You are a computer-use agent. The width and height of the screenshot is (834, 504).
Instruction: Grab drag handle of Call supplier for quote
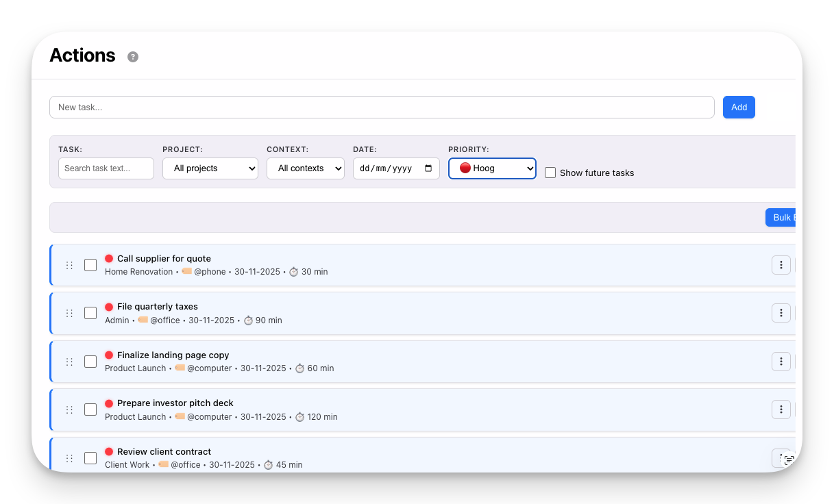[69, 265]
